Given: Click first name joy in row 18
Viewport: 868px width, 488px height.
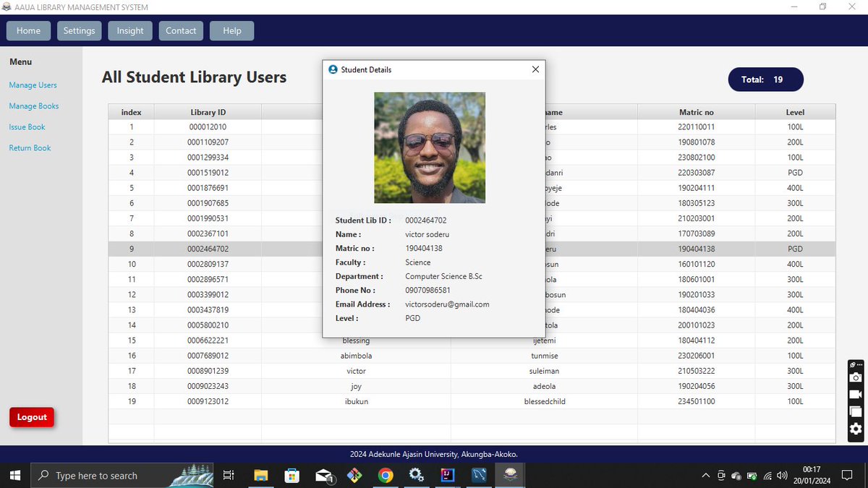Looking at the screenshot, I should point(356,386).
